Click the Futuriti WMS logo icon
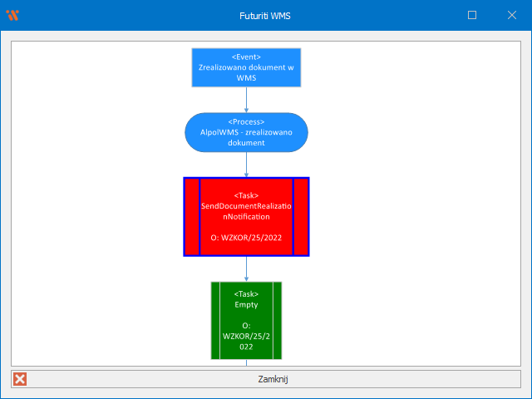532x399 pixels. coord(12,15)
